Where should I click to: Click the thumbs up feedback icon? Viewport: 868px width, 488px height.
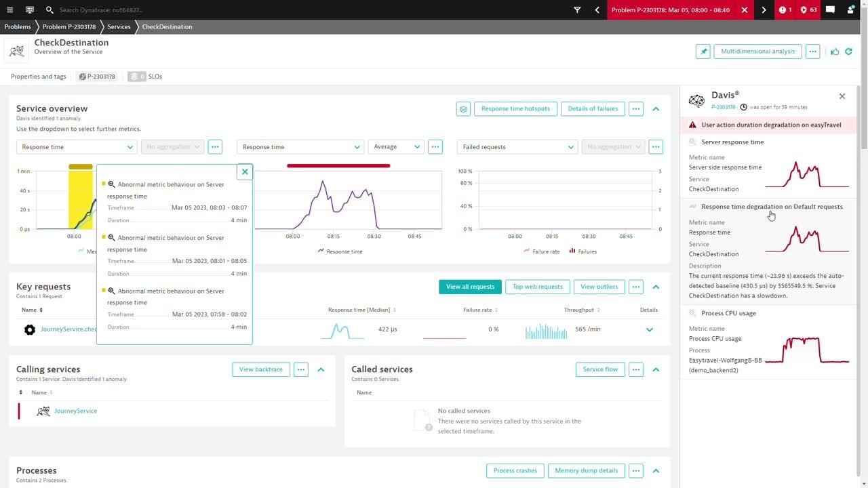[835, 52]
